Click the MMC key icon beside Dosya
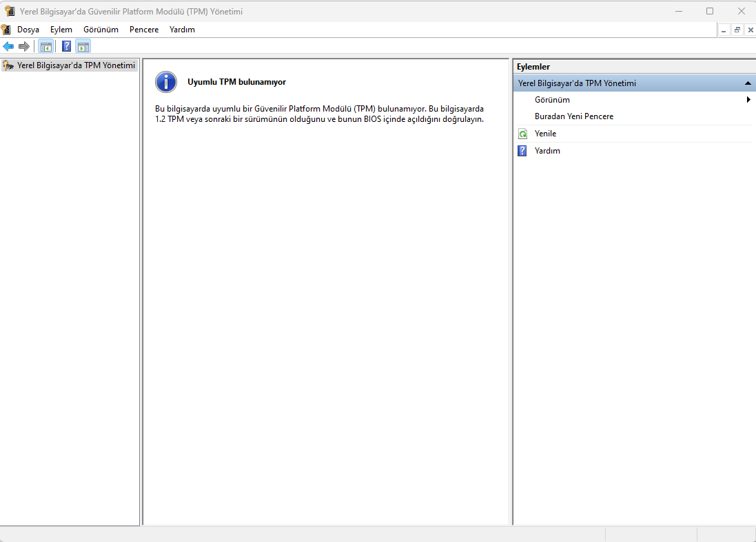The width and height of the screenshot is (756, 542). [x=6, y=30]
